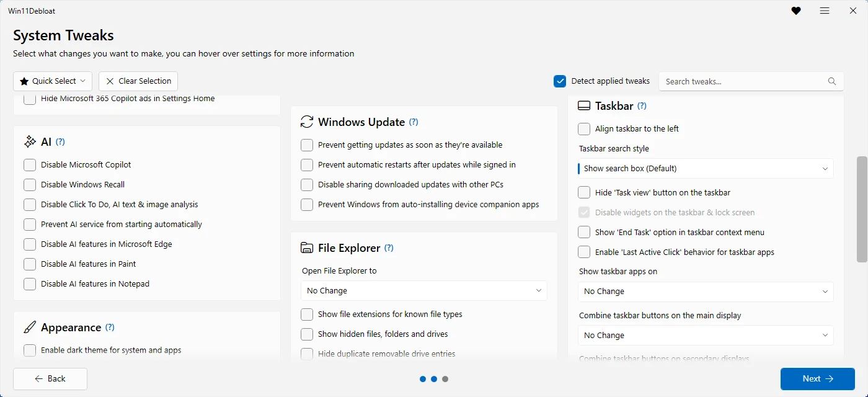868x397 pixels.
Task: Enable Show 'End Task' option checkbox
Action: pyautogui.click(x=584, y=232)
